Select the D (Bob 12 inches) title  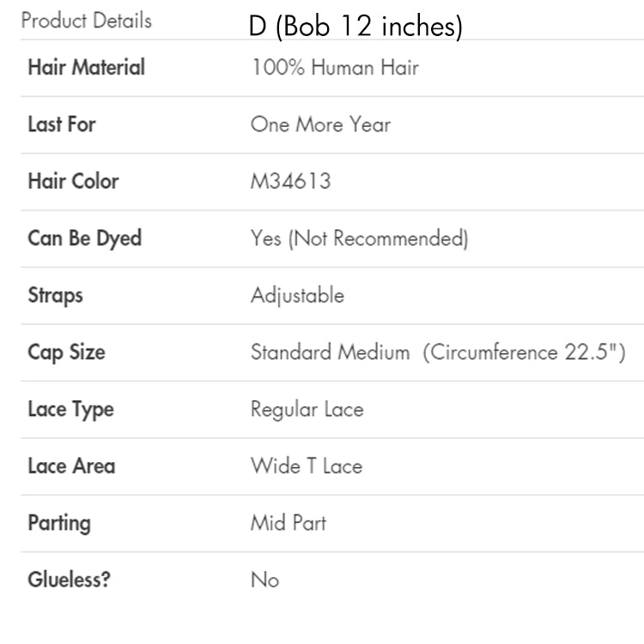(355, 27)
